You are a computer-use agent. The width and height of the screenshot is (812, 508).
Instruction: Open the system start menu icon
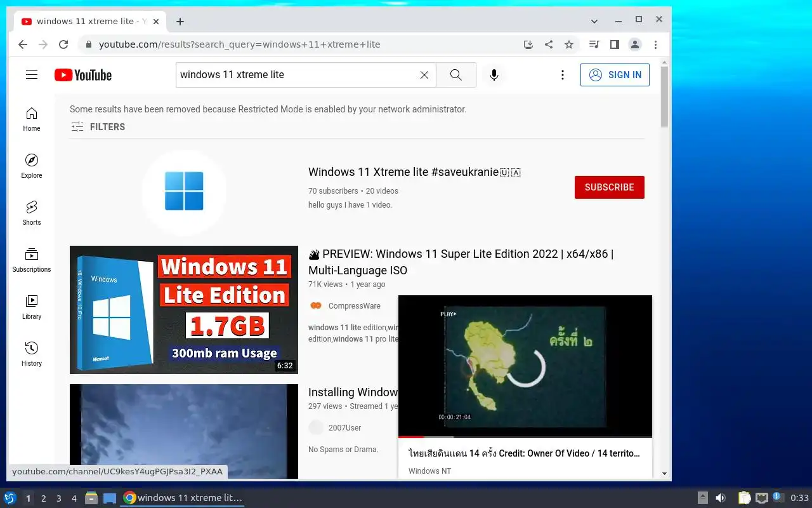tap(10, 498)
